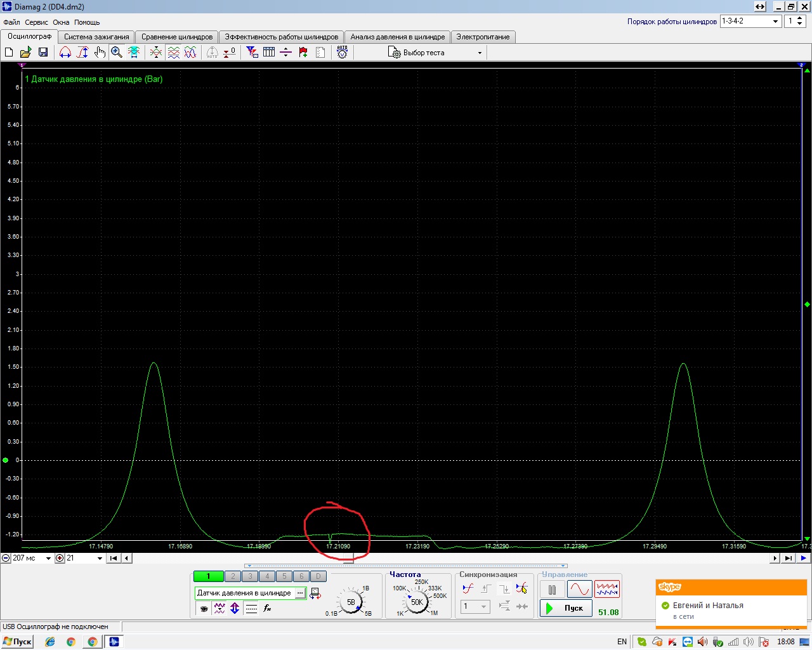812x650 pixels.
Task: Open a file with the folder icon
Action: click(26, 53)
